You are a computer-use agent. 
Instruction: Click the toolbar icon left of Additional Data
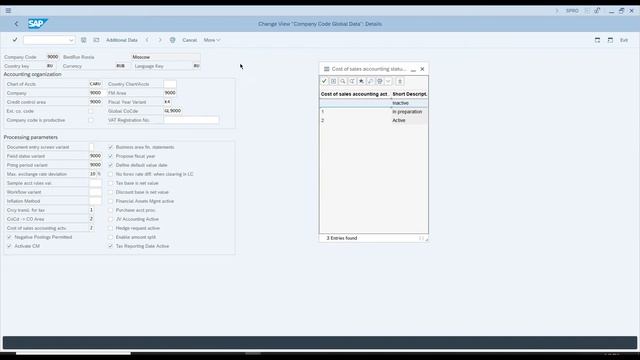[x=96, y=40]
